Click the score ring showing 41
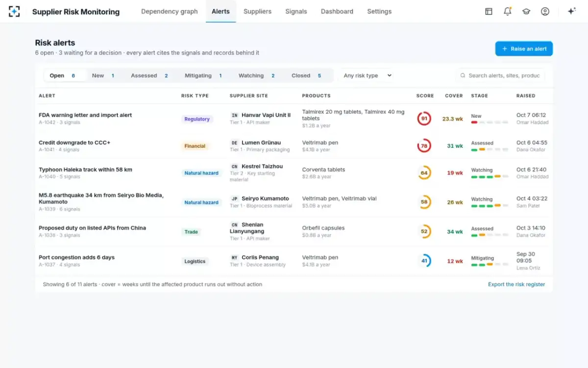 click(x=424, y=261)
